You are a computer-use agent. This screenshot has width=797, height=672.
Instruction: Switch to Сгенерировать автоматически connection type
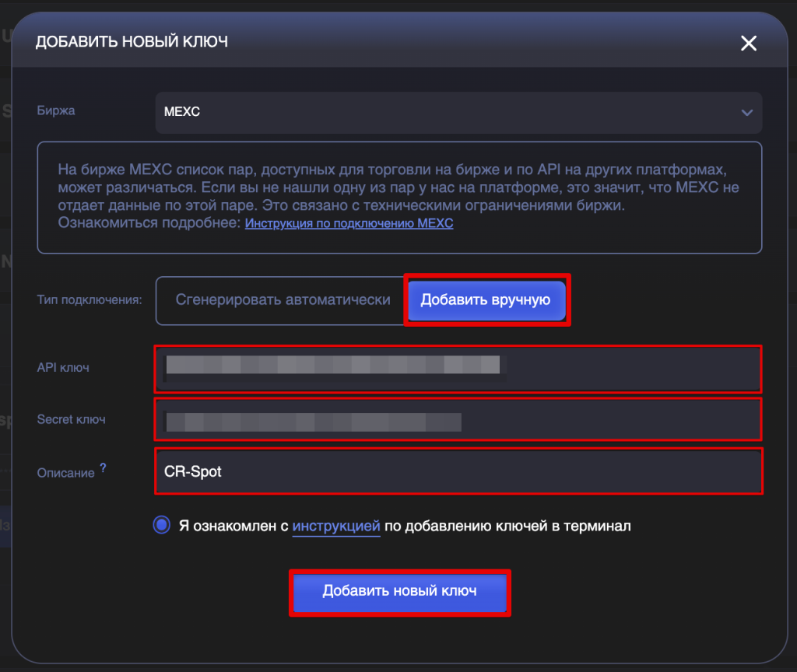[x=283, y=299]
